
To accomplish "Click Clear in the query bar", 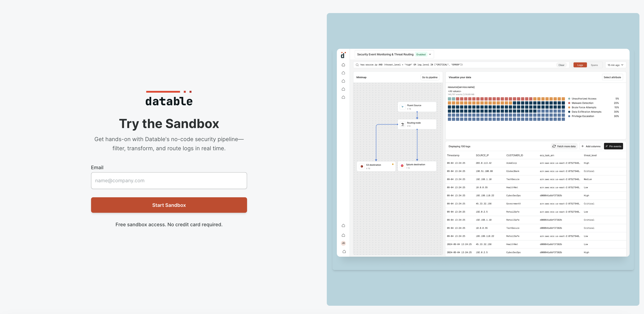I will click(561, 65).
